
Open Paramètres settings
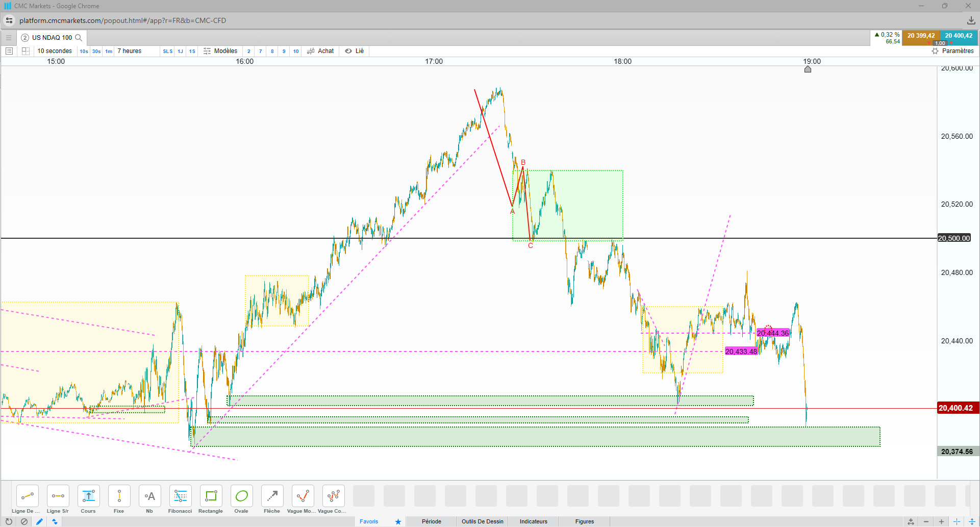[x=952, y=51]
